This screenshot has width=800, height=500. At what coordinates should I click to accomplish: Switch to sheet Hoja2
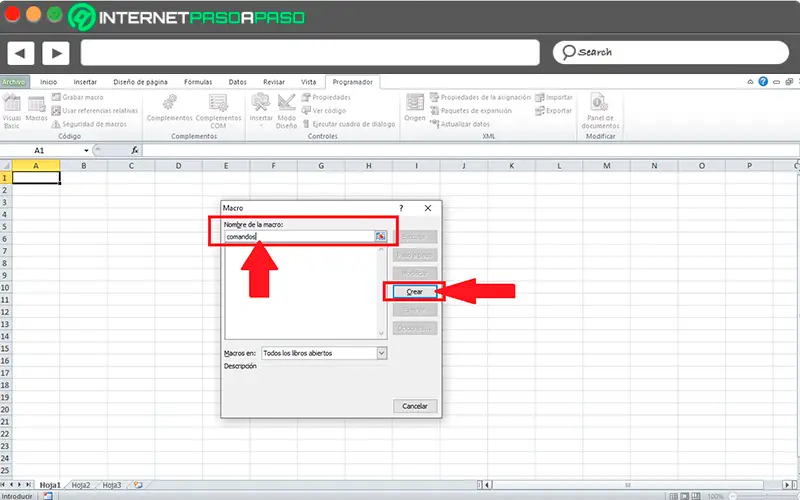point(81,485)
